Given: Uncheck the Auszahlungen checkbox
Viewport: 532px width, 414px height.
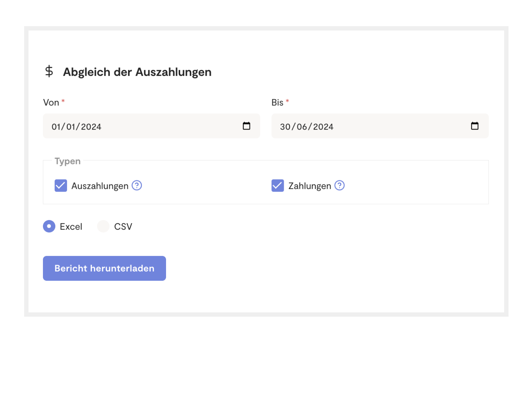Looking at the screenshot, I should [61, 186].
